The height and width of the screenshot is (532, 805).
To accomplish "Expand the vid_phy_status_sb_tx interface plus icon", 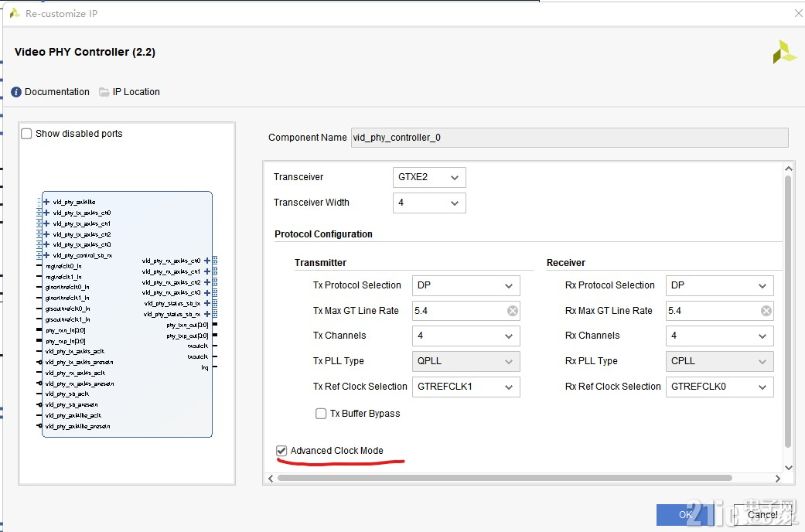I will [x=207, y=303].
